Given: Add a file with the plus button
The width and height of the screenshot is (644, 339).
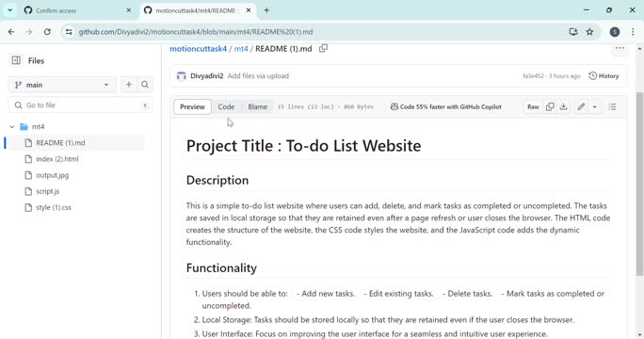Looking at the screenshot, I should 129,85.
